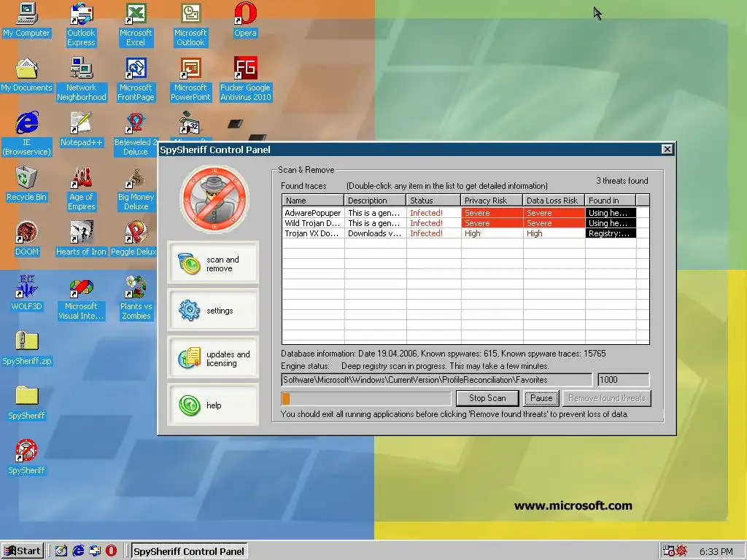Select the scan and remove section
Image resolution: width=747 pixels, height=560 pixels.
213,264
